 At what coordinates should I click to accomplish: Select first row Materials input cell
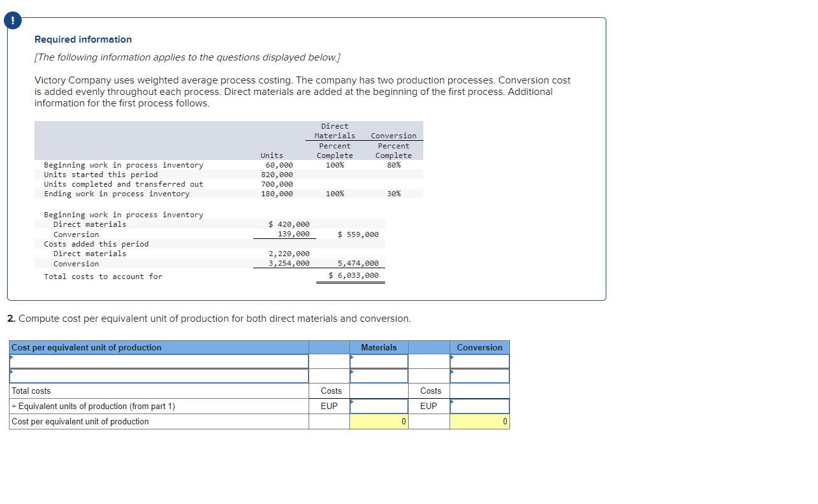click(x=379, y=361)
